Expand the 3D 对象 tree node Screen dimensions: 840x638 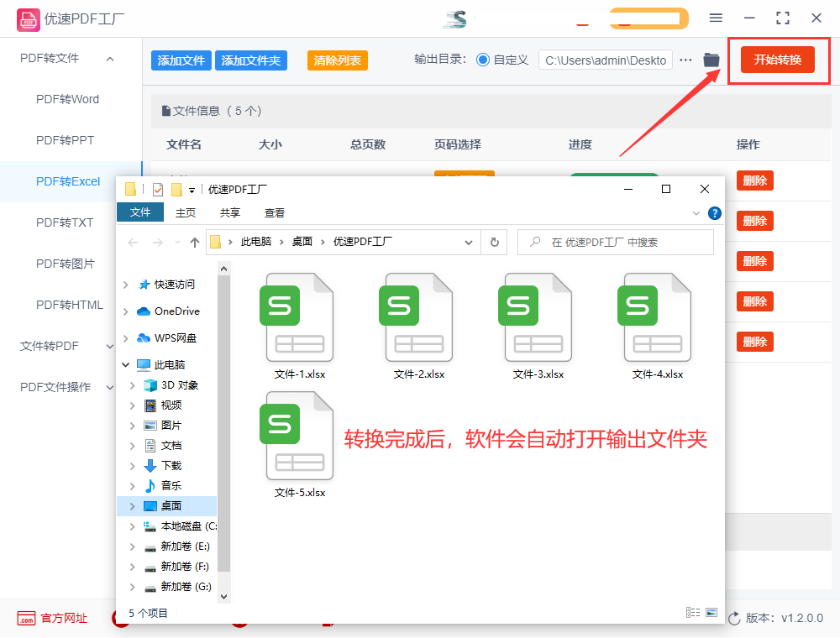(133, 385)
